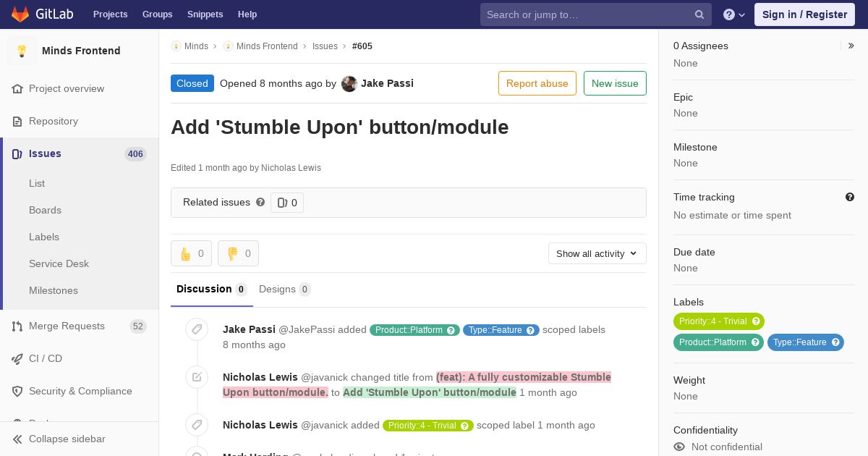Open the help question-mark menu
Image resolution: width=868 pixels, height=456 pixels.
(x=734, y=14)
